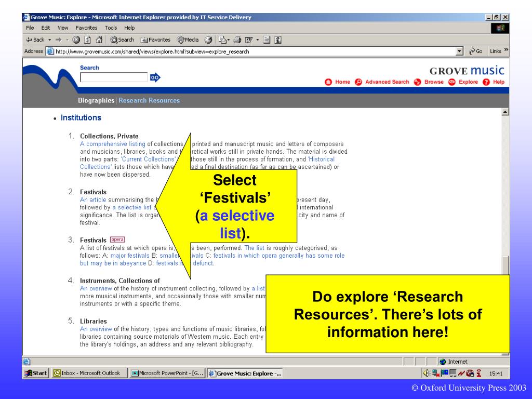Stop page loading with Stop icon
Screen dimensions: 532x399
76,40
